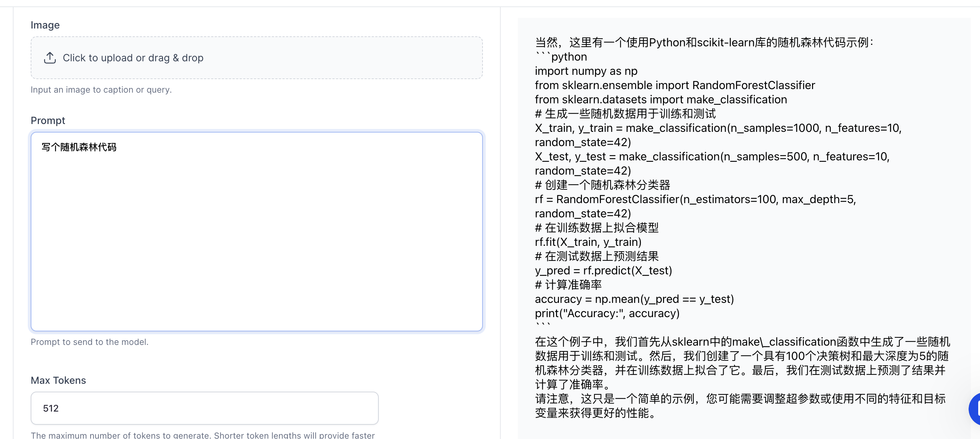Click the Max Tokens field showing 512
980x439 pixels.
coord(204,408)
